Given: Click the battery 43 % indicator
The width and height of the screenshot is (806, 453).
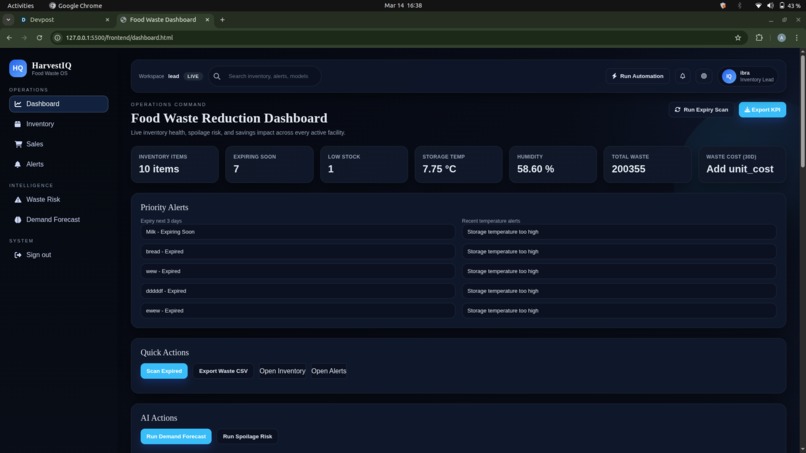Looking at the screenshot, I should pos(790,6).
